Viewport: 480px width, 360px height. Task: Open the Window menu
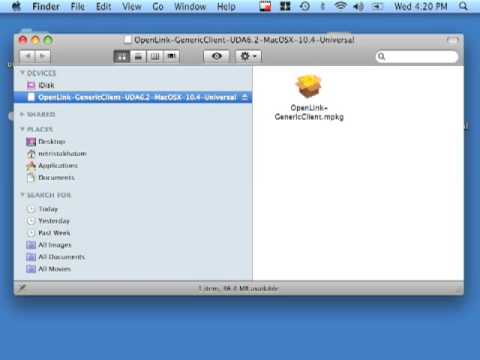190,6
